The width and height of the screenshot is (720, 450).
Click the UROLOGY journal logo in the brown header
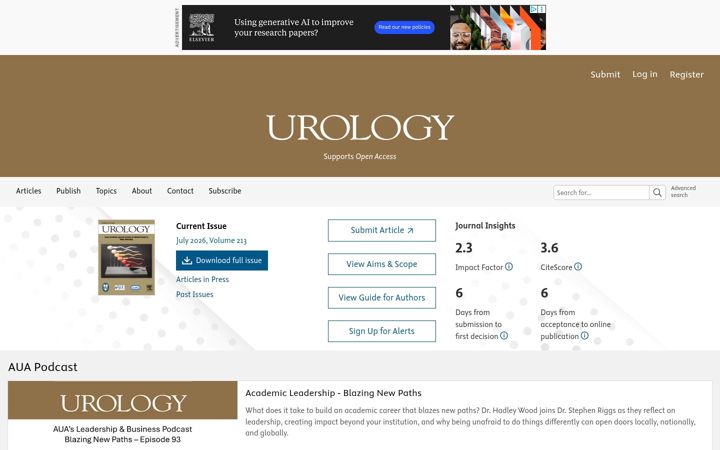[360, 128]
